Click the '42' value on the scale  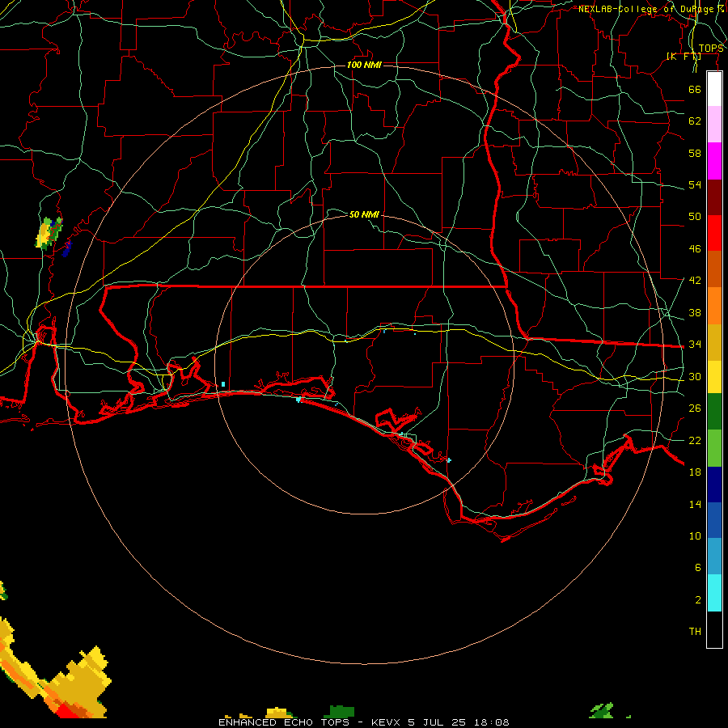click(695, 281)
